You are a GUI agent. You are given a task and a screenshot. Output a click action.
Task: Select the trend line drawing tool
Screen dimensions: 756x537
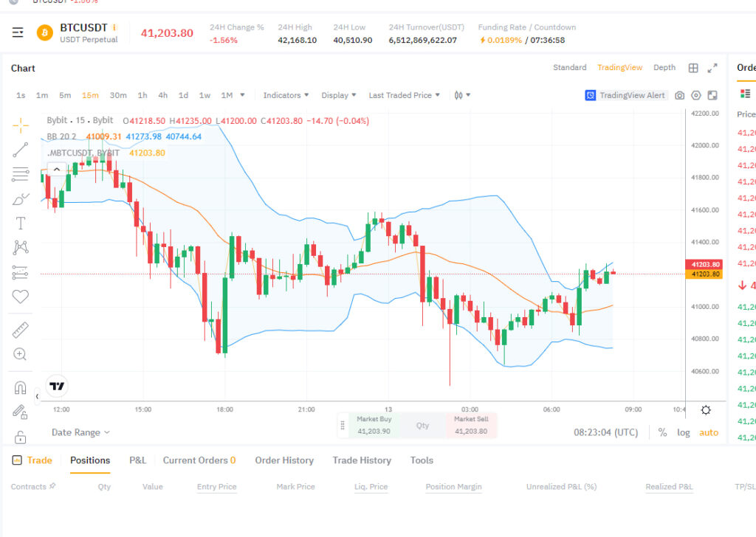coord(20,150)
